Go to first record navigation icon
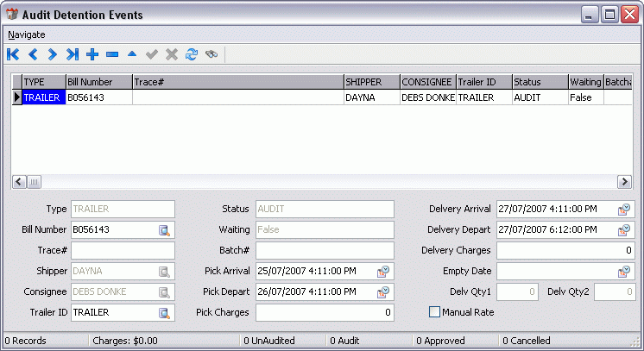The image size is (644, 351). pyautogui.click(x=13, y=54)
